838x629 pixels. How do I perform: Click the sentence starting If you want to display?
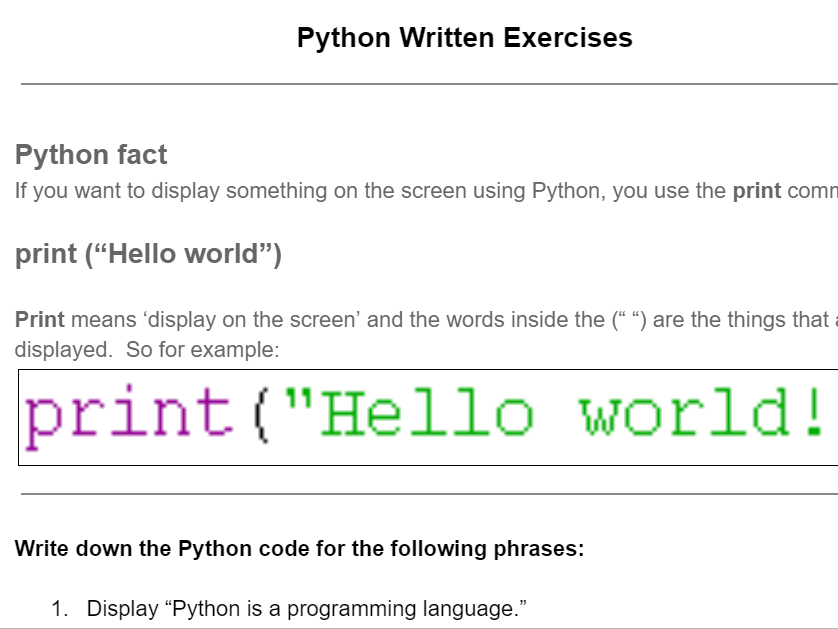200,190
